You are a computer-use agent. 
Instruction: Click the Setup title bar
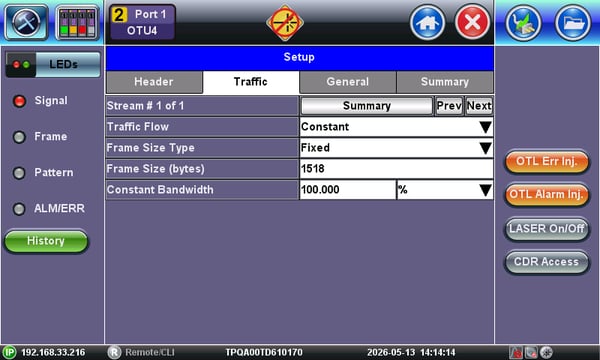pyautogui.click(x=300, y=58)
